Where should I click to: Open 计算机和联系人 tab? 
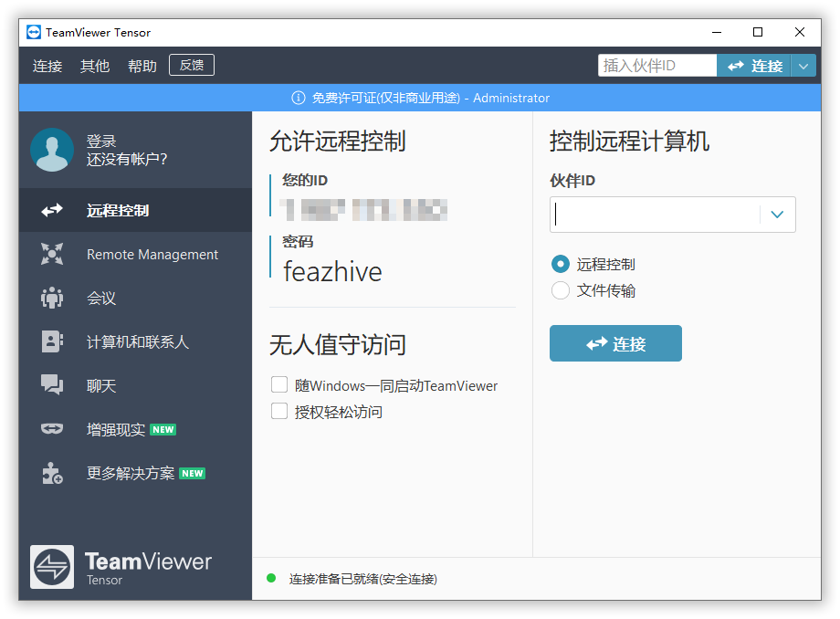pos(135,341)
